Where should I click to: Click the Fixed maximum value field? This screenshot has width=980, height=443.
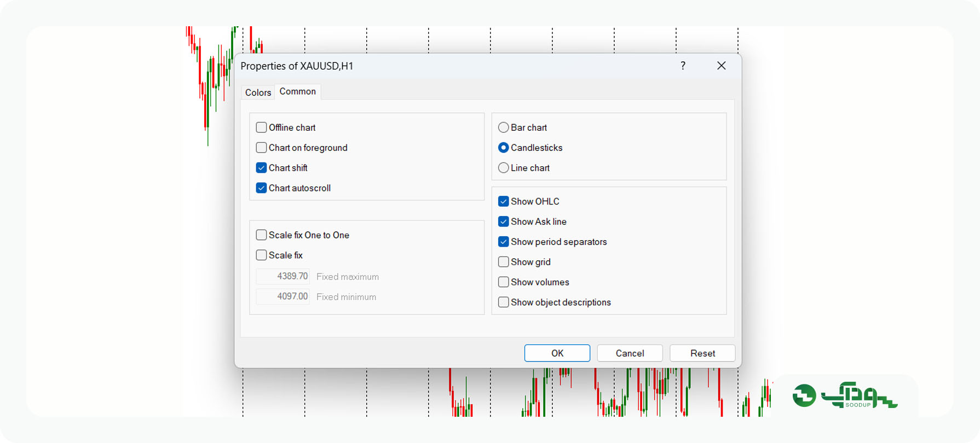point(283,276)
